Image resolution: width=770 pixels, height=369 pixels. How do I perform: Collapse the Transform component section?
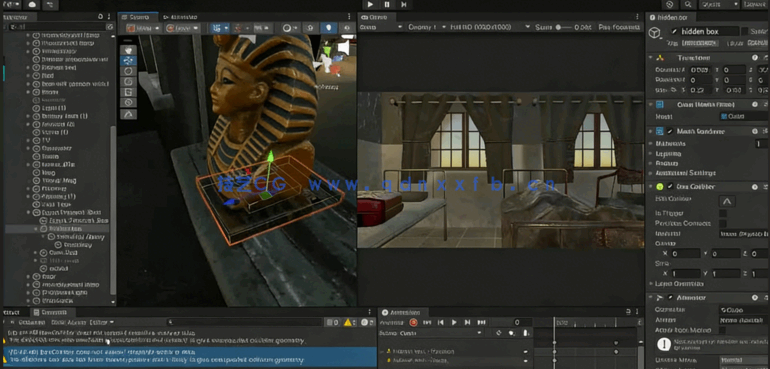[651, 57]
